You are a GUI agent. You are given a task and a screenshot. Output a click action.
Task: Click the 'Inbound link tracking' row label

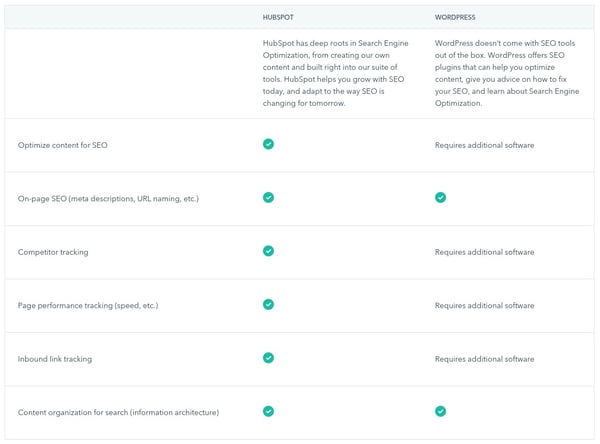pos(55,359)
